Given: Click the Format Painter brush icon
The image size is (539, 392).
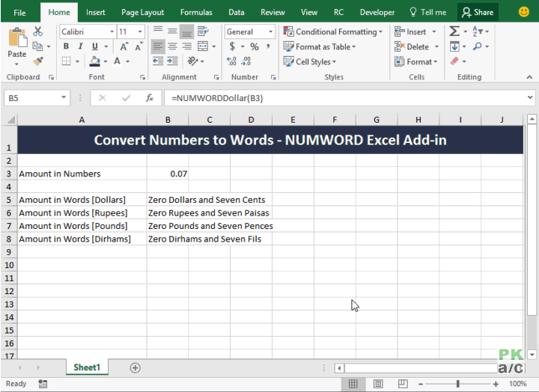Looking at the screenshot, I should (x=38, y=61).
